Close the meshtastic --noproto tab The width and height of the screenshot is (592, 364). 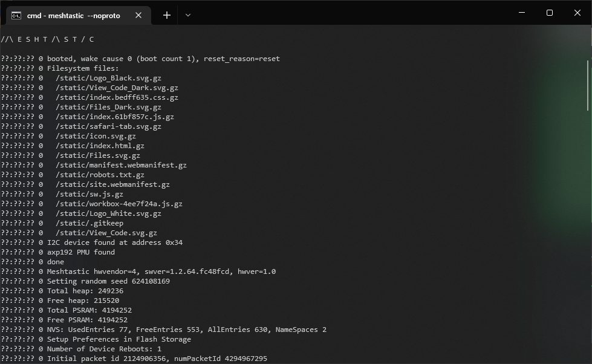(138, 15)
